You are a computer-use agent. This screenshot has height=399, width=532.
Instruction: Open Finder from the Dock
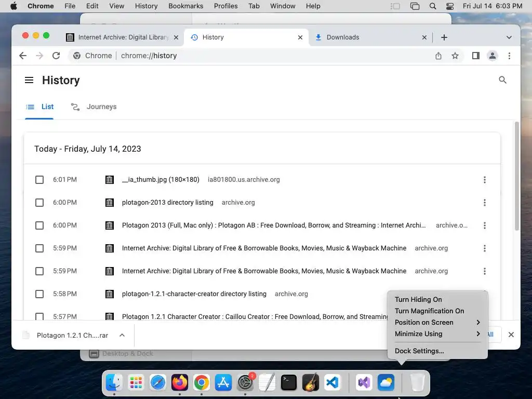point(114,383)
